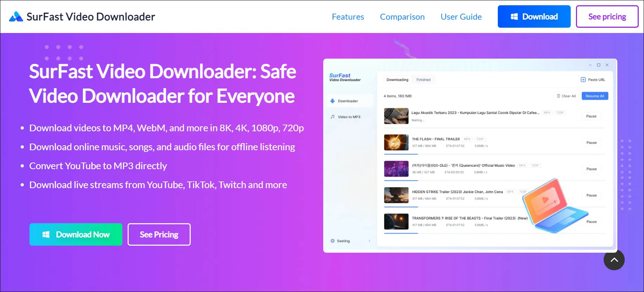Viewport: 644px width, 292px height.
Task: Click the music note icon beside Video to MP3
Action: click(332, 117)
